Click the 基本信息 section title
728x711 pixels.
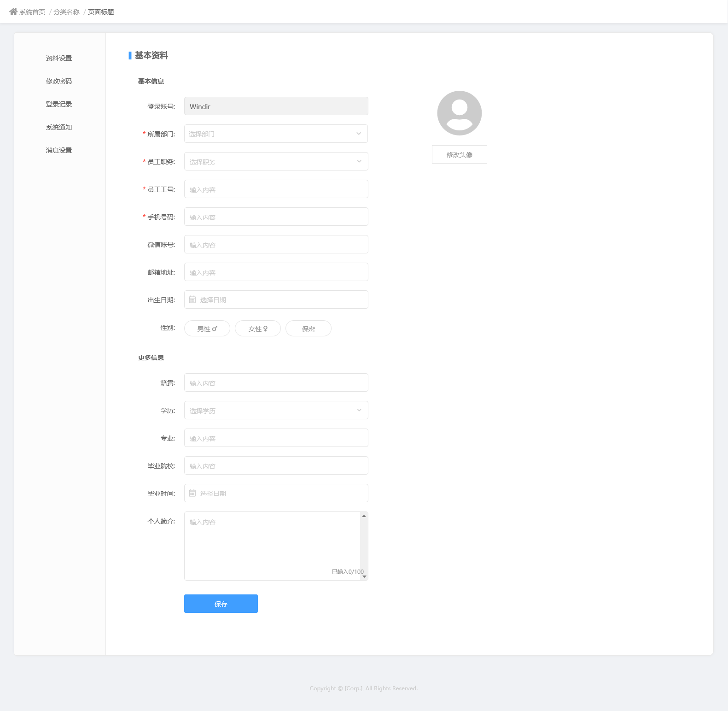[151, 81]
